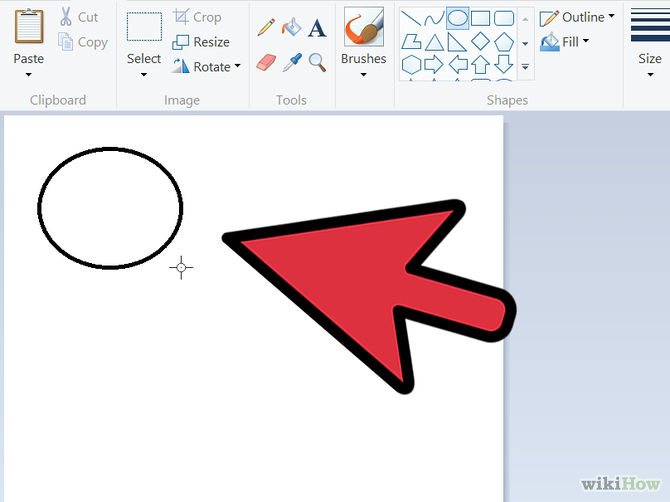The height and width of the screenshot is (502, 670).
Task: Select the Pencil tool
Action: [266, 27]
